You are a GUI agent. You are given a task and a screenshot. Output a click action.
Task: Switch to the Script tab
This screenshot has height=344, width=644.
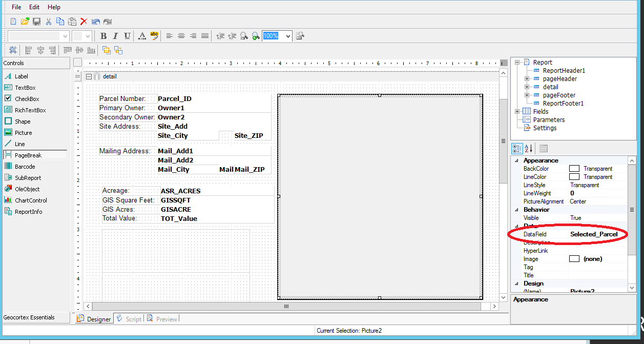[129, 319]
